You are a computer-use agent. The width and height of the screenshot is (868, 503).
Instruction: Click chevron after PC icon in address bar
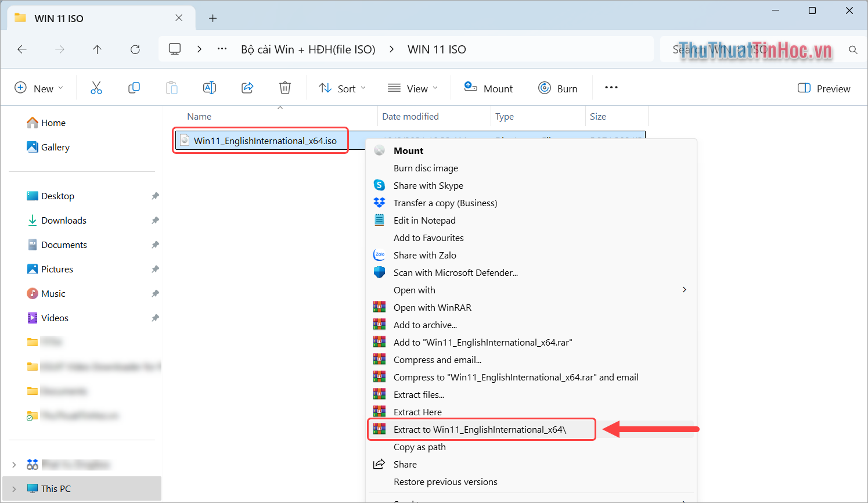[x=199, y=49]
